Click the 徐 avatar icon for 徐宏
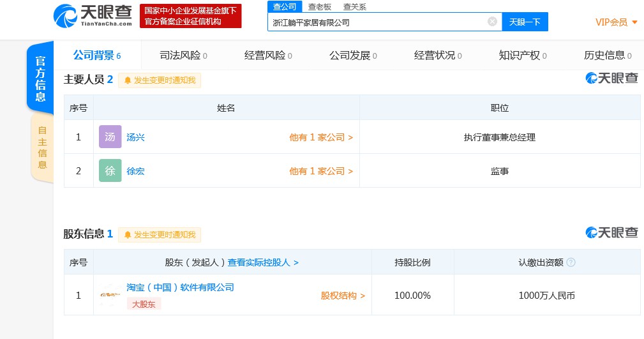 (110, 170)
